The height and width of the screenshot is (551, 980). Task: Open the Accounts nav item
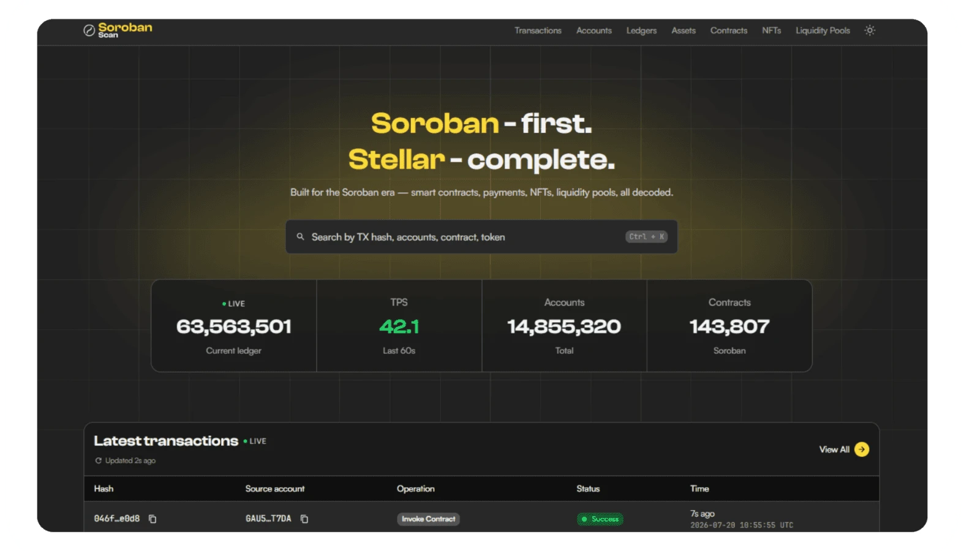click(x=594, y=31)
